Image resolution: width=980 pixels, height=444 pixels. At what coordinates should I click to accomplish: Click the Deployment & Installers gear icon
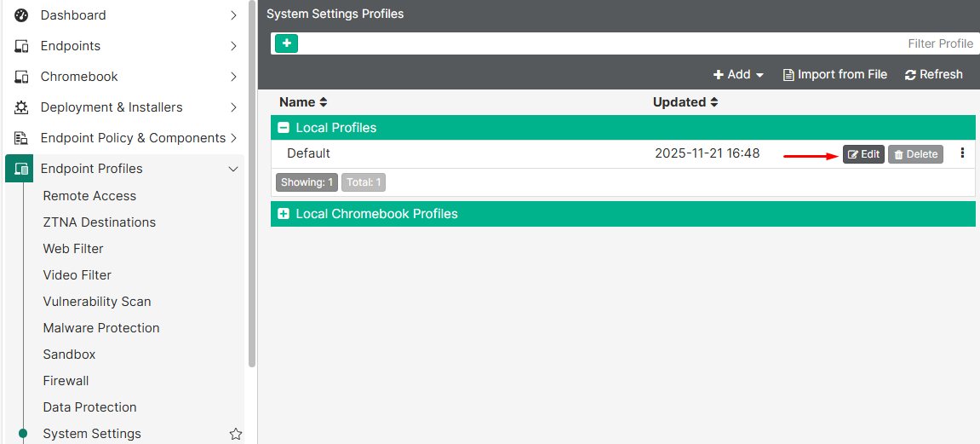(x=21, y=107)
